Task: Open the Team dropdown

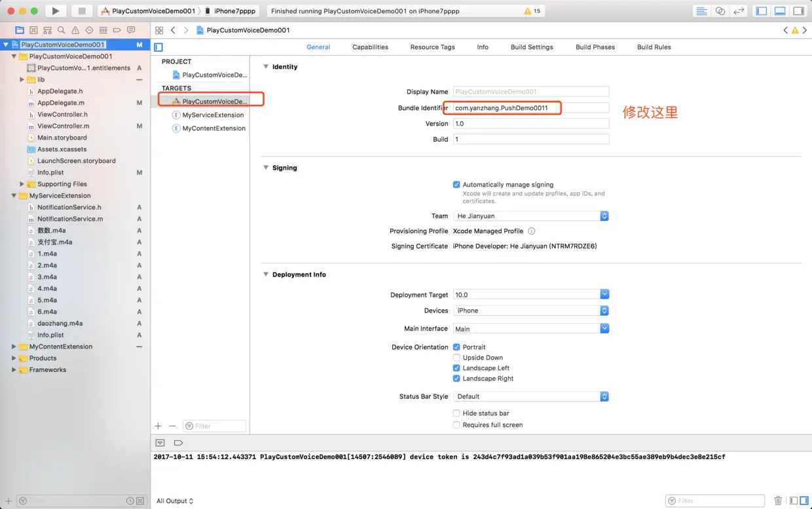Action: (x=531, y=216)
